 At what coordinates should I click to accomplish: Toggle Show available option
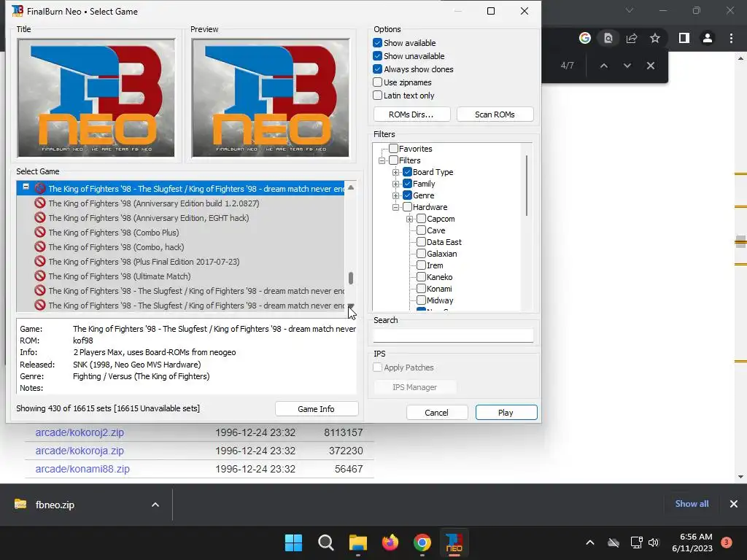click(377, 43)
